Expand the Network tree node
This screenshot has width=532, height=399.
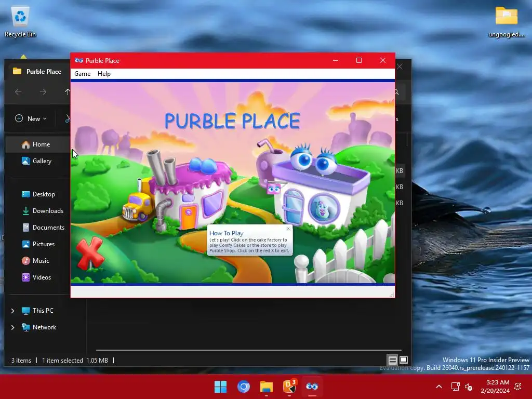click(12, 327)
